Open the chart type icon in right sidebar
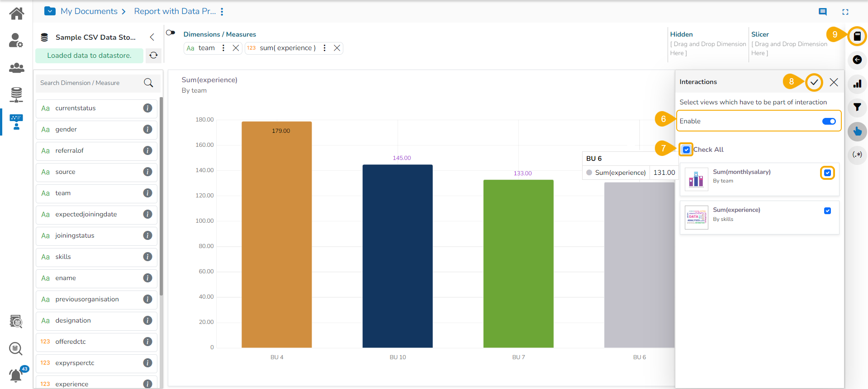 point(857,84)
